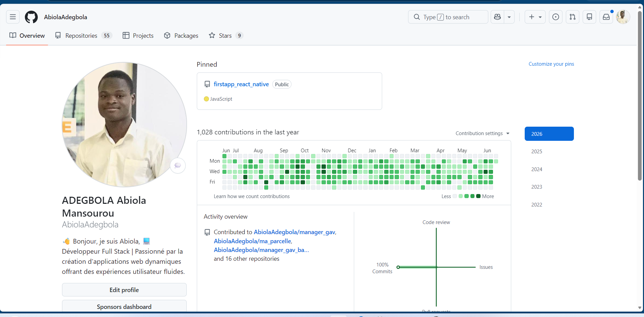Viewport: 644px width, 317px height.
Task: Expand the Copilot dropdown arrow
Action: [x=509, y=17]
